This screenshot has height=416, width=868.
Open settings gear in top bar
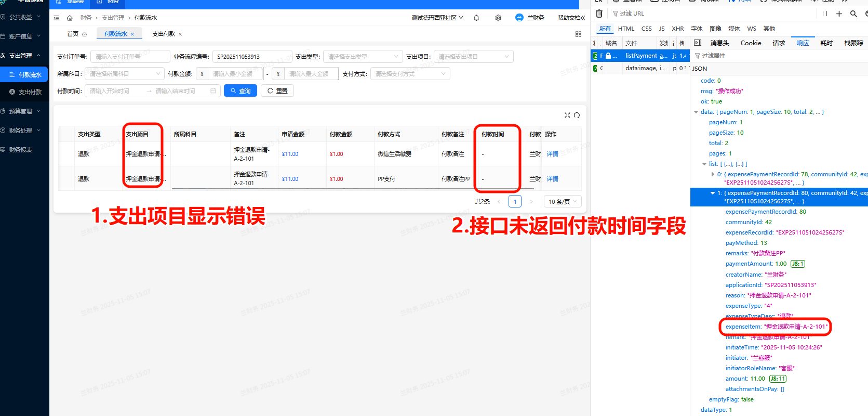[x=498, y=18]
